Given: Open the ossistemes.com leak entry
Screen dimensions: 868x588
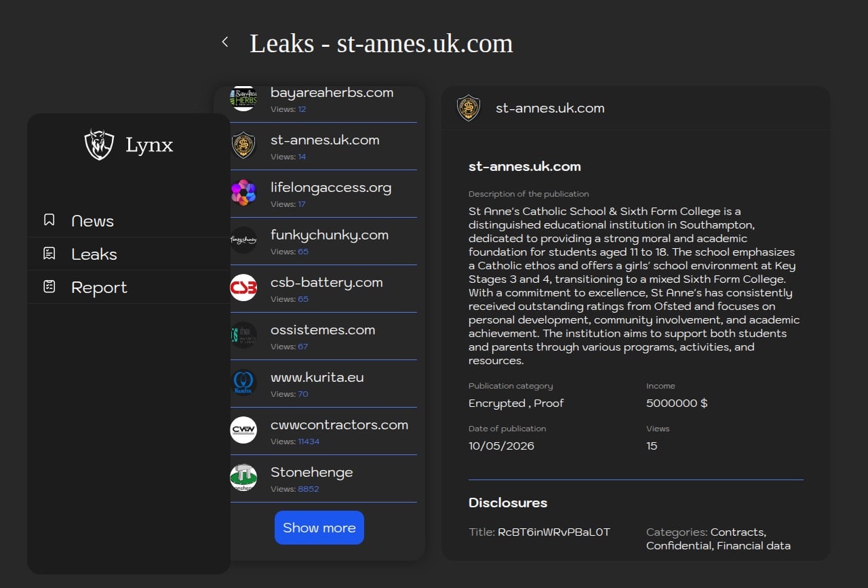Looking at the screenshot, I should tap(323, 336).
